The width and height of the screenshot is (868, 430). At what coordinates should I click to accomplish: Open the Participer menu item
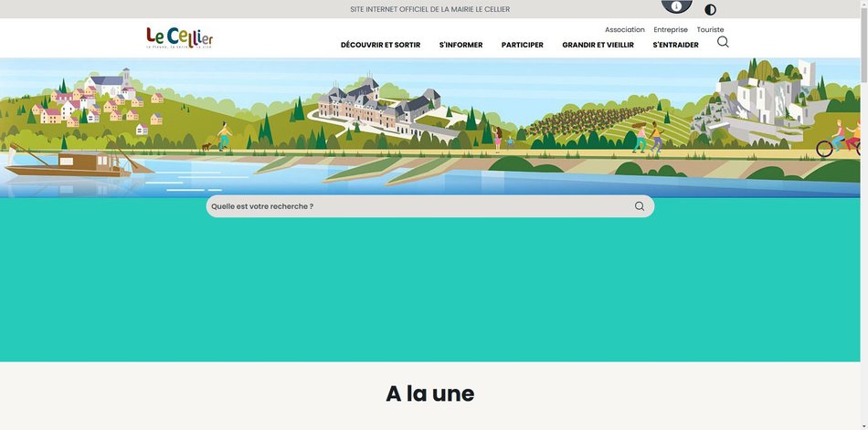(x=522, y=45)
